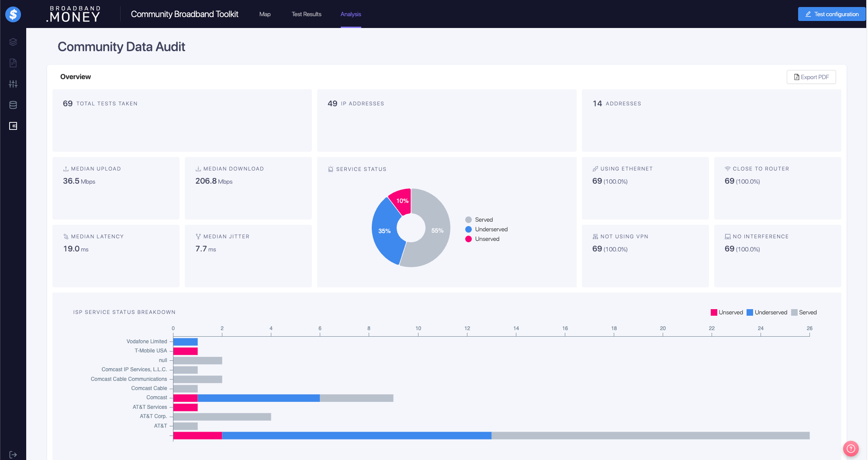Click the Vodafone Limited underserved bar
The image size is (868, 460).
pos(186,342)
